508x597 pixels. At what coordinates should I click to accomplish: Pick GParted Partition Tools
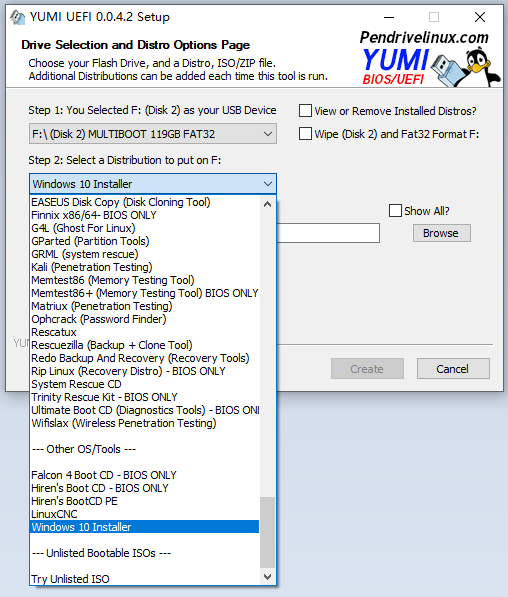pyautogui.click(x=145, y=241)
